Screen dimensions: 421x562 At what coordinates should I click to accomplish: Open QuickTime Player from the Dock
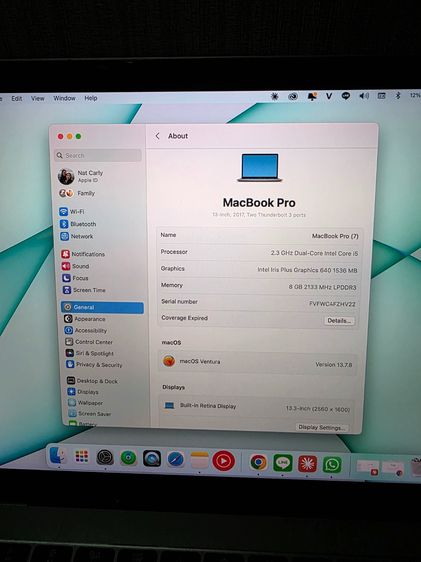tap(152, 459)
